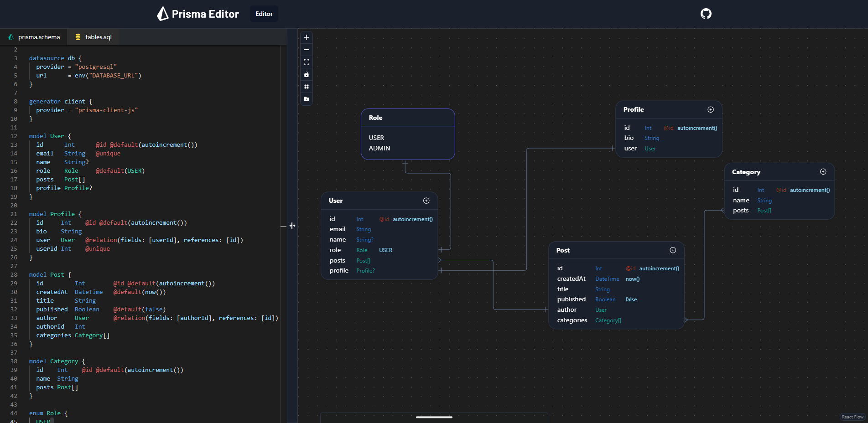Click the 'datasource db {' code line

55,58
